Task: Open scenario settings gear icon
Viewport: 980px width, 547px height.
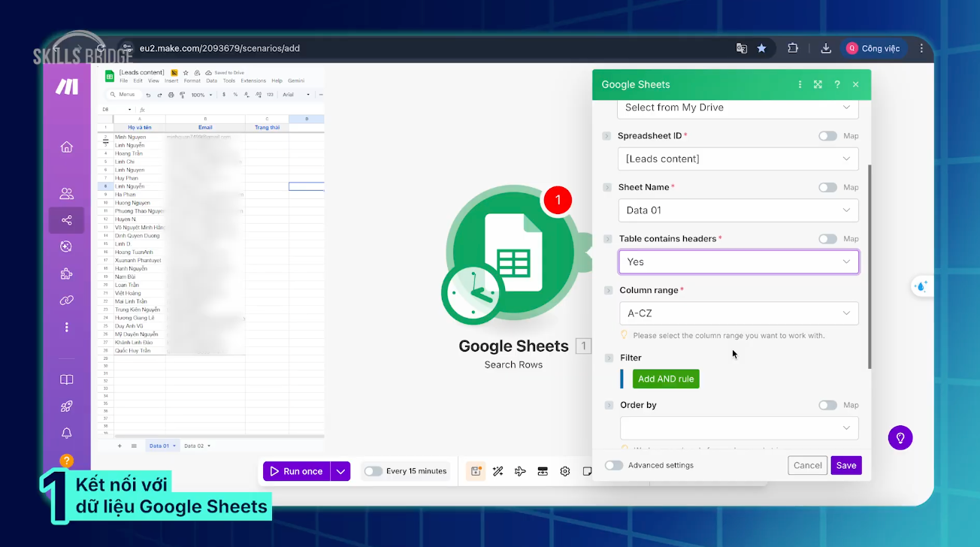Action: 565,471
